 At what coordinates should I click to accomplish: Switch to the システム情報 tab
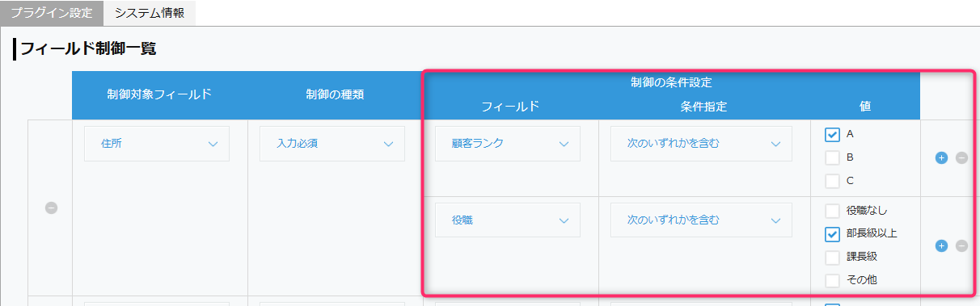[x=150, y=13]
